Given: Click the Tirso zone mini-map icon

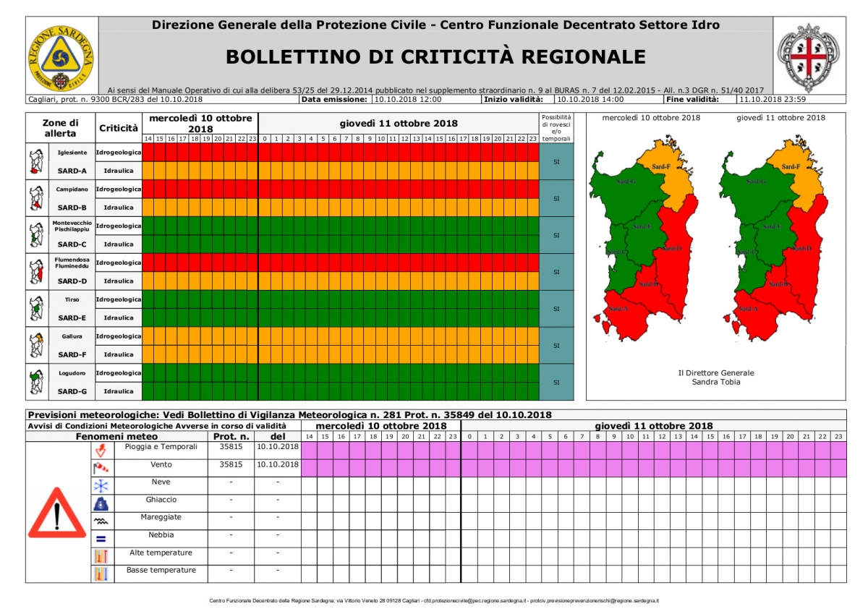Looking at the screenshot, I should pyautogui.click(x=35, y=308).
